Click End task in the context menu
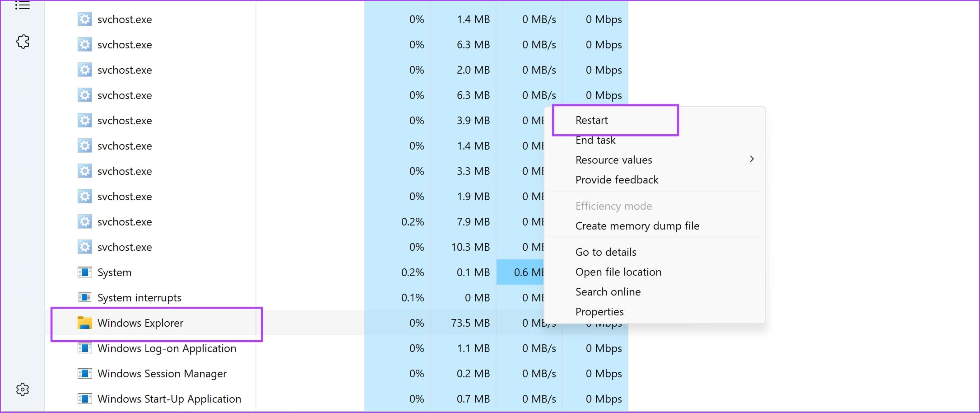 (x=595, y=140)
